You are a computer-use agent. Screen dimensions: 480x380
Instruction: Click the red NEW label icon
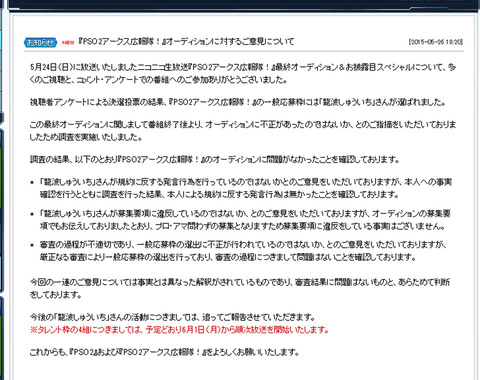point(68,43)
